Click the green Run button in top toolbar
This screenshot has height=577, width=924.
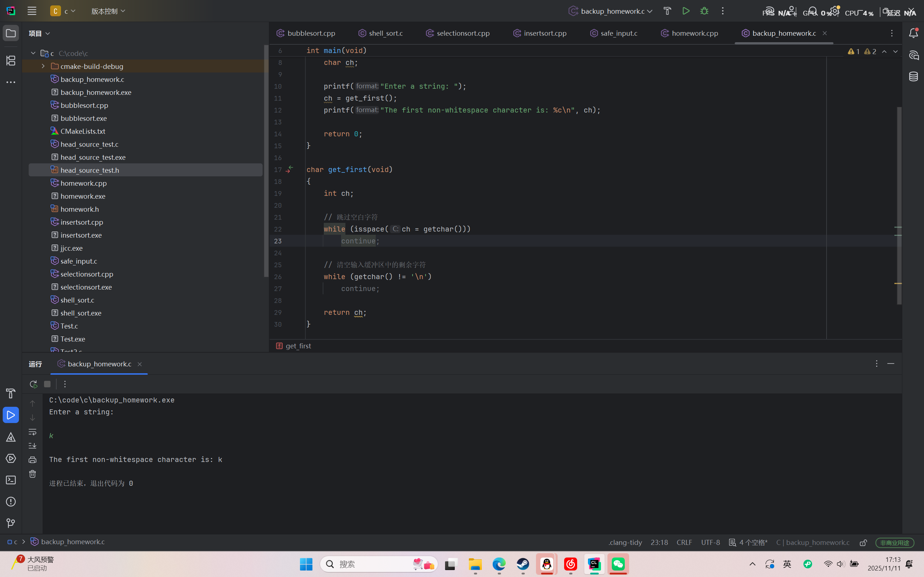686,11
